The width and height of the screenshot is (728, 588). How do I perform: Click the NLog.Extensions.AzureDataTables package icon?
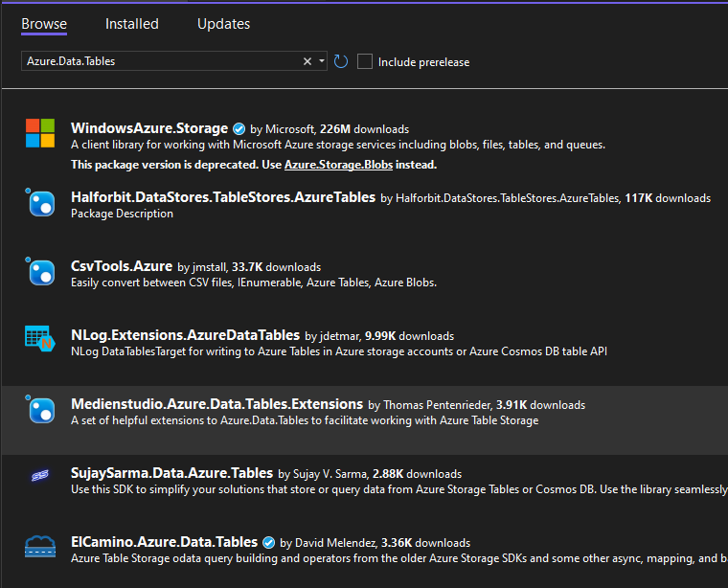tap(40, 338)
